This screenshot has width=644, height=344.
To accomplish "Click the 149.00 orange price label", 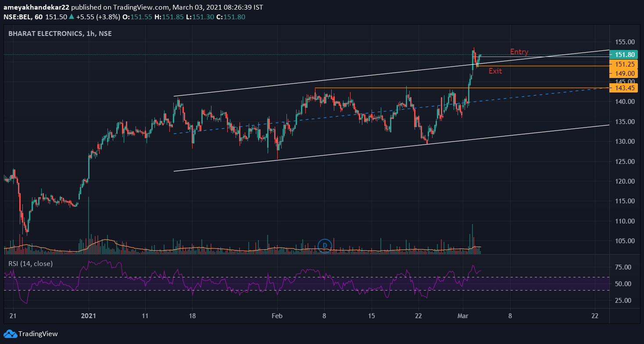I will click(x=623, y=73).
